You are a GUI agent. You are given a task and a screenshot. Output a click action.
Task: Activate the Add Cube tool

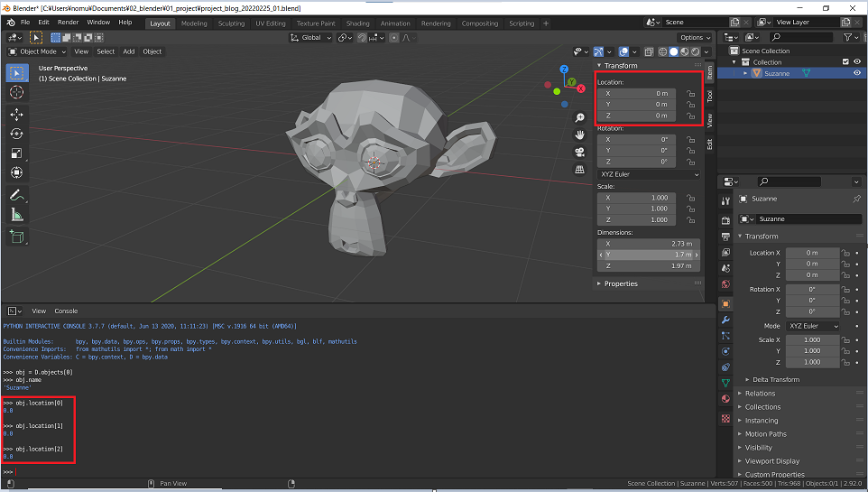click(x=16, y=237)
